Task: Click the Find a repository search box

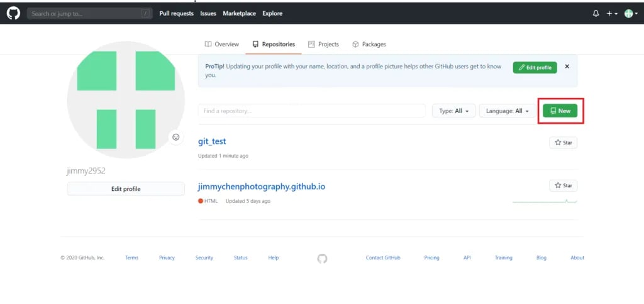Action: click(312, 111)
